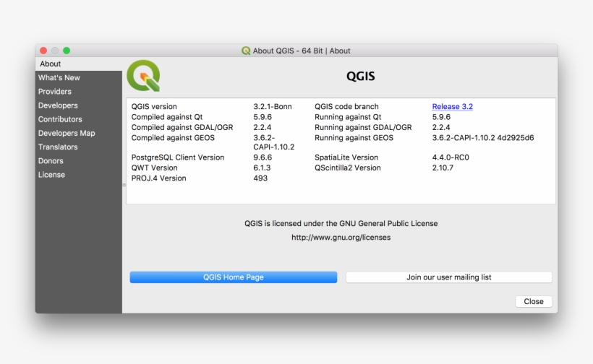Click the 3.6.2-CAPI-1.10.2 4d2925d6 value

point(483,138)
